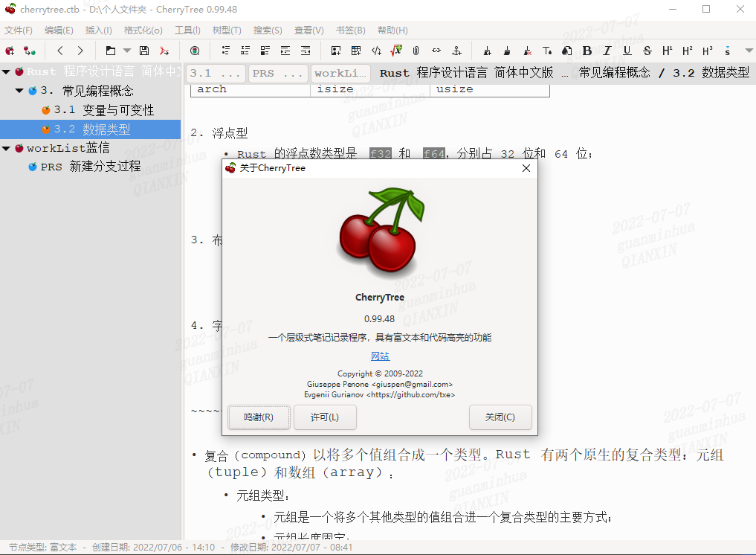Insert codebox via toolbar icon
The height and width of the screenshot is (555, 756).
pyautogui.click(x=377, y=51)
